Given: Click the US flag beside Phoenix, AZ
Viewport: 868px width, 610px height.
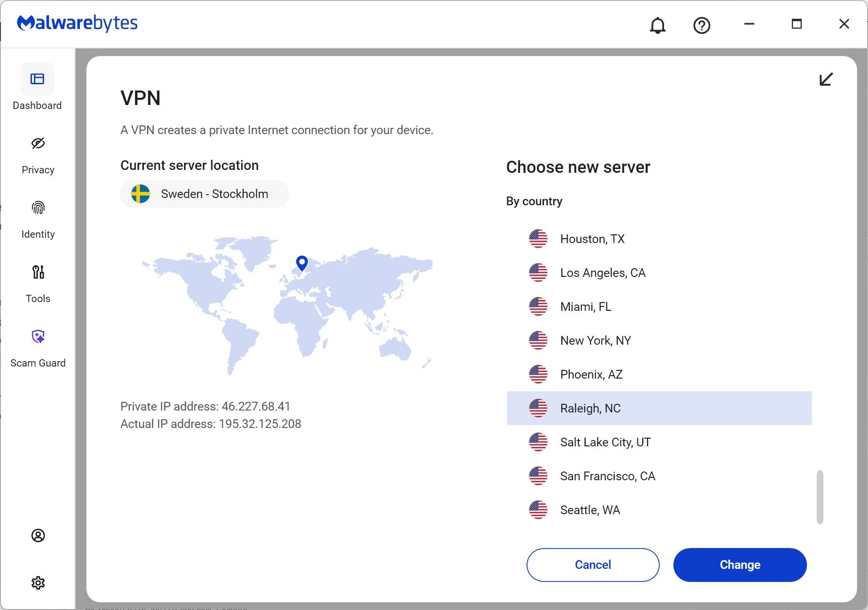Looking at the screenshot, I should (538, 374).
